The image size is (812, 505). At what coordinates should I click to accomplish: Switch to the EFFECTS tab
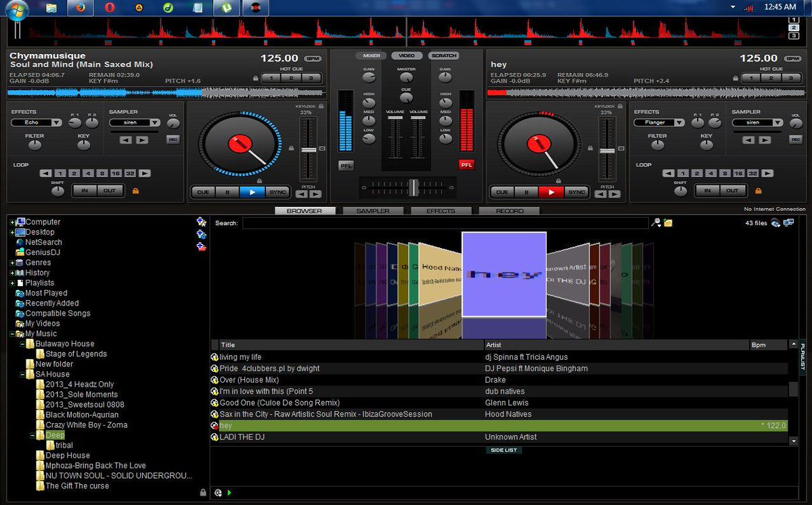pos(441,211)
